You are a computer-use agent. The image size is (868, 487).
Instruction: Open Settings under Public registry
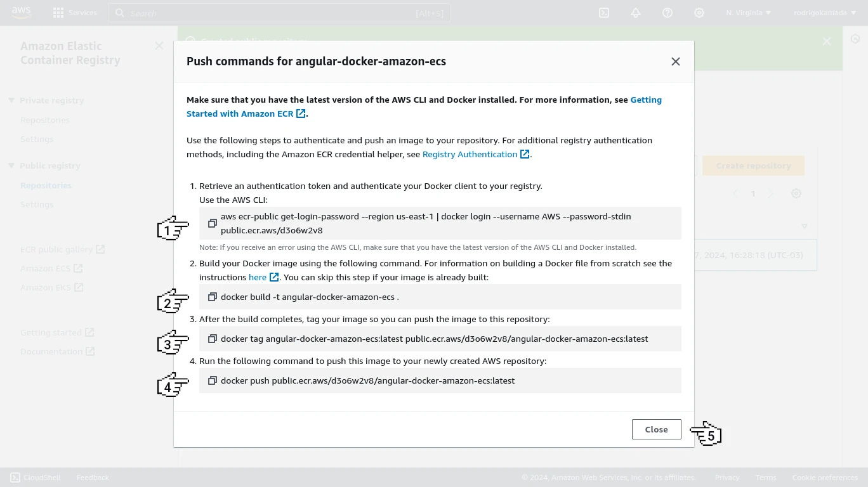37,204
